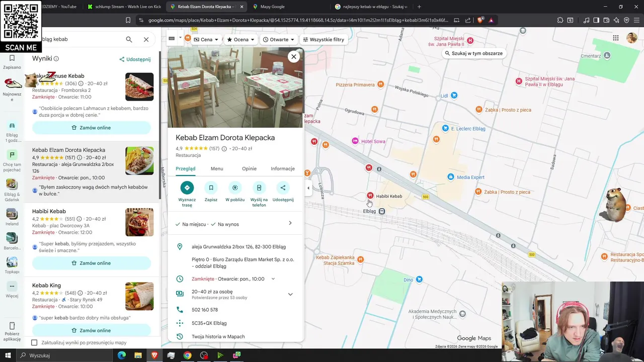Viewport: 644px width, 362px height.
Task: Click phone number 502 160 578
Action: point(205,310)
